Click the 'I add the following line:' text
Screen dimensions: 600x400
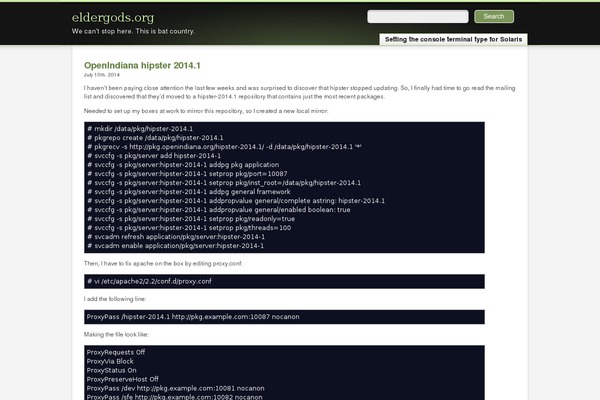tap(115, 299)
